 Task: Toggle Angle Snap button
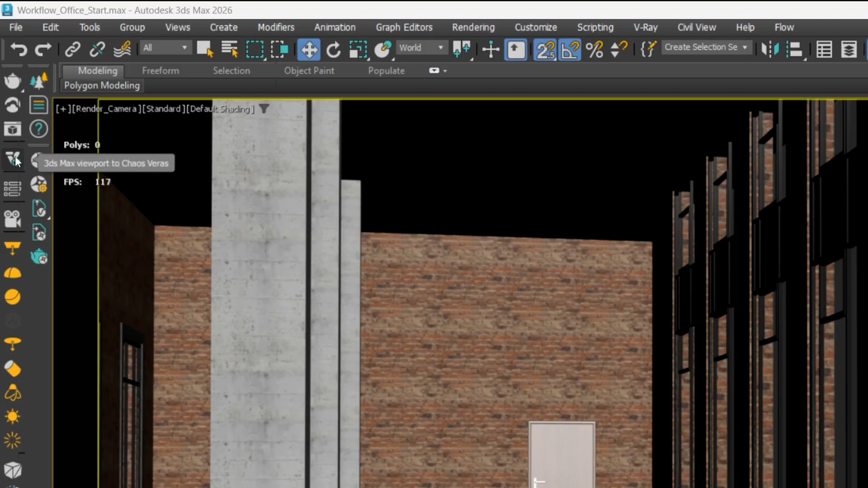(x=570, y=49)
